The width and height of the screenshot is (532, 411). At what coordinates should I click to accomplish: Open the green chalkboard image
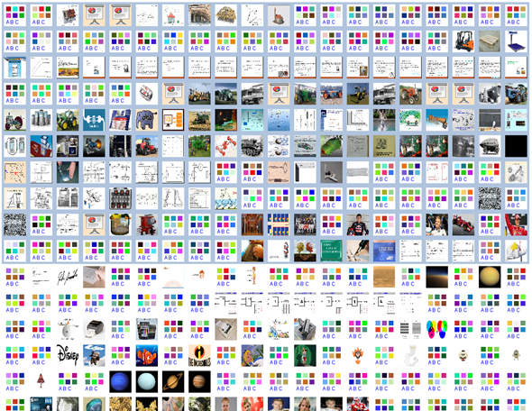click(331, 251)
